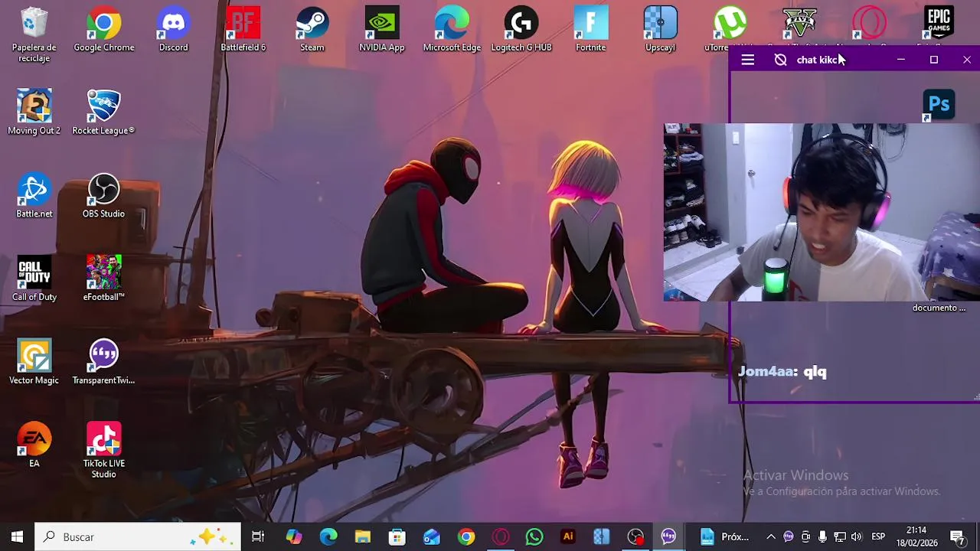Click the Jom4aa chat message
This screenshot has width=980, height=551.
[782, 372]
